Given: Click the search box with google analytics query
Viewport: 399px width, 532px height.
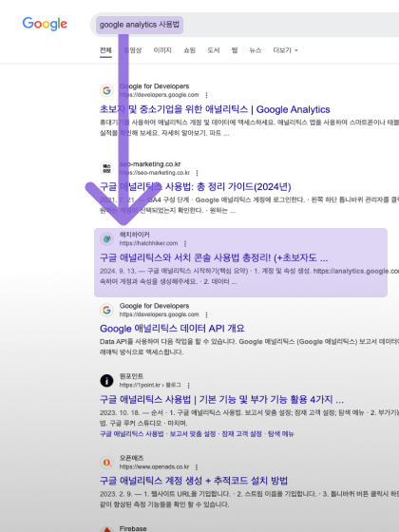Looking at the screenshot, I should click(244, 25).
